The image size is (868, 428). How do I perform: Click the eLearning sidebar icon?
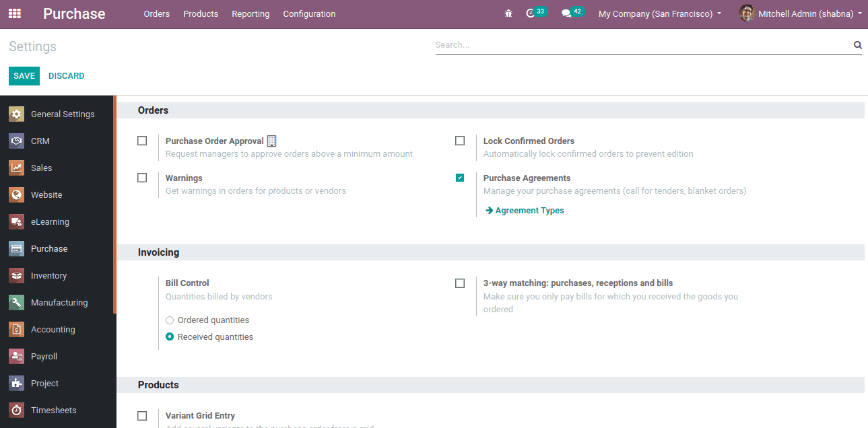tap(17, 222)
